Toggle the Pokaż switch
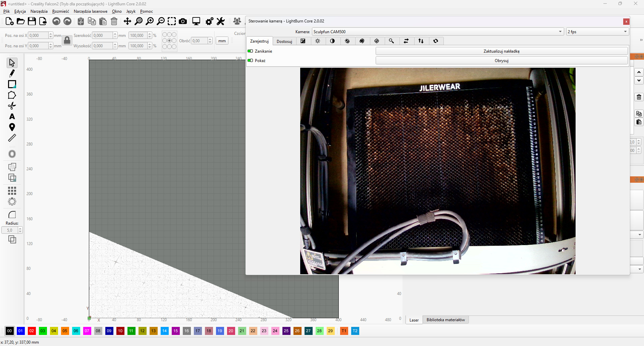The width and height of the screenshot is (644, 346). tap(250, 61)
